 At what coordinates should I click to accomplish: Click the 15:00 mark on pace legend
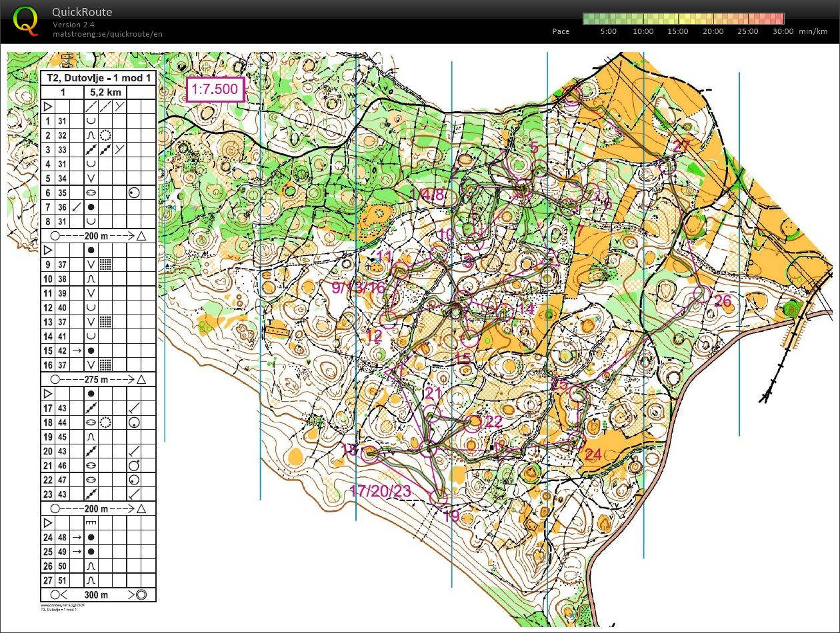(x=677, y=31)
